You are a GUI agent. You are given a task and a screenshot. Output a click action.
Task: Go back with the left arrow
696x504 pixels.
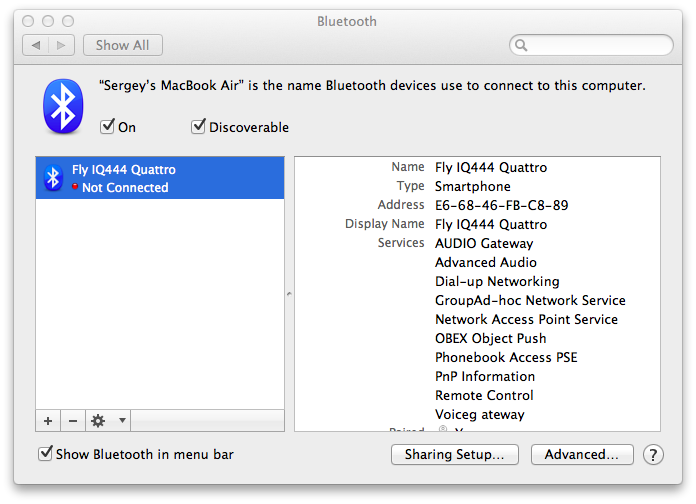tap(36, 45)
